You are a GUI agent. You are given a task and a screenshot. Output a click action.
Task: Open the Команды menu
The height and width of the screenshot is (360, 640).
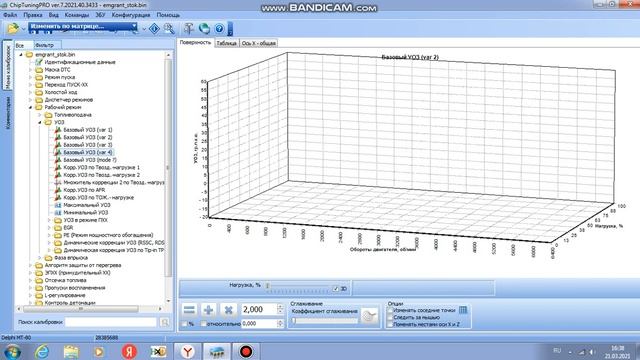coord(77,15)
